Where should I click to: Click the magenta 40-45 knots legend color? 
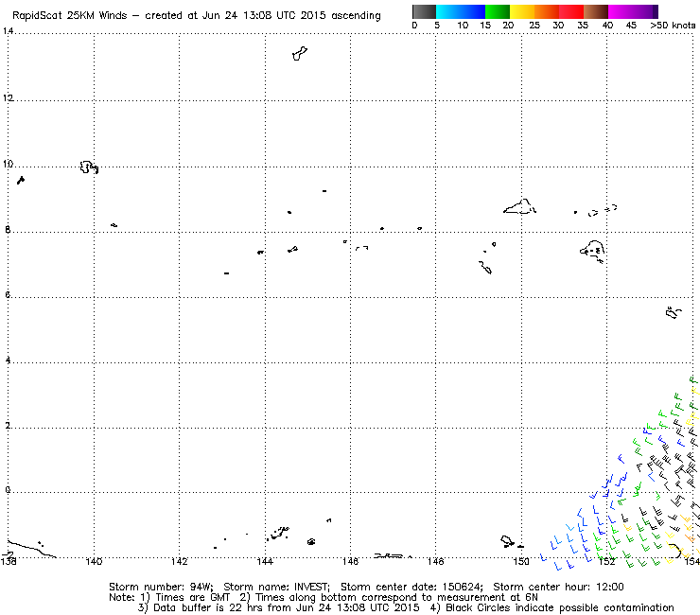click(x=621, y=11)
